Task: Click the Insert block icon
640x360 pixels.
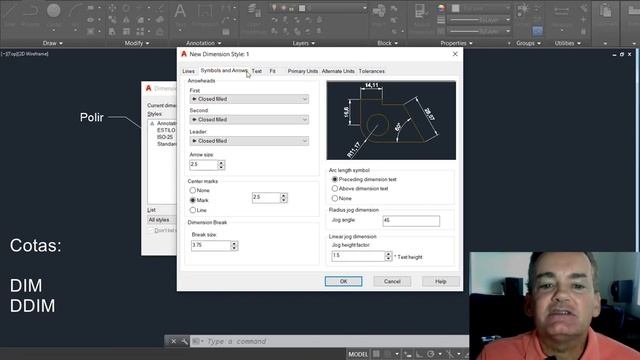Action: pyautogui.click(x=379, y=11)
